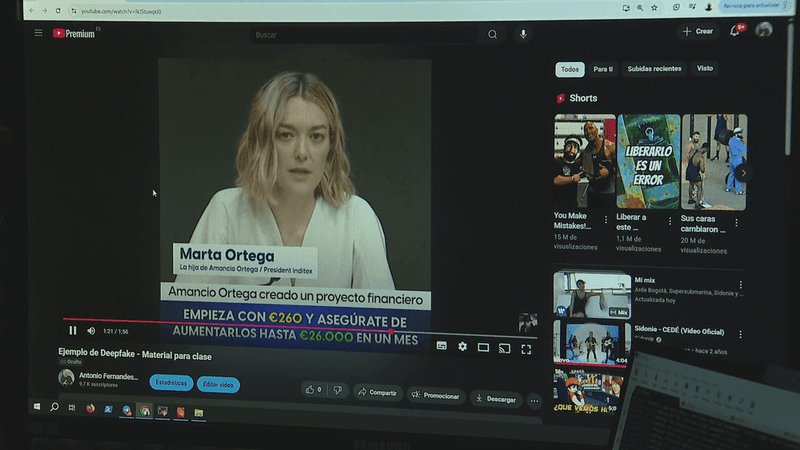Click the Compartir button
This screenshot has height=450, width=800.
(378, 392)
